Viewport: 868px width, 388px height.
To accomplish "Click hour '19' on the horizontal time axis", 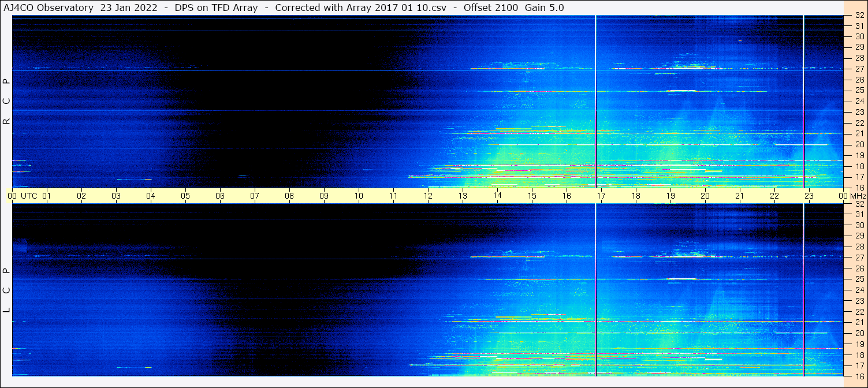I will (x=670, y=196).
